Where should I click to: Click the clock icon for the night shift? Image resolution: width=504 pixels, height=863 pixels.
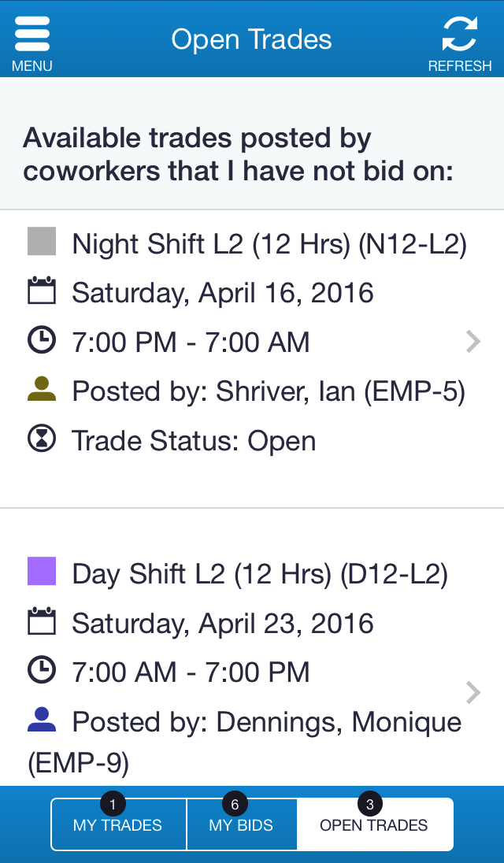41,340
